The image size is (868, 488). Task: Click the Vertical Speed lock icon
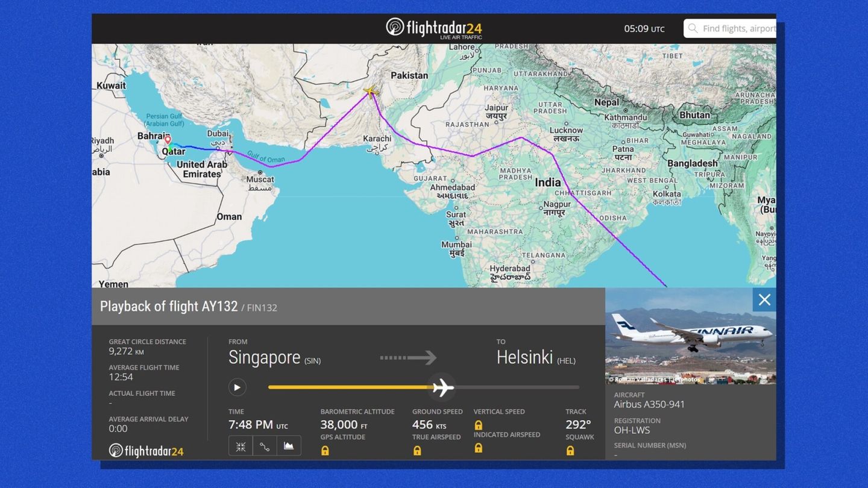pyautogui.click(x=478, y=425)
